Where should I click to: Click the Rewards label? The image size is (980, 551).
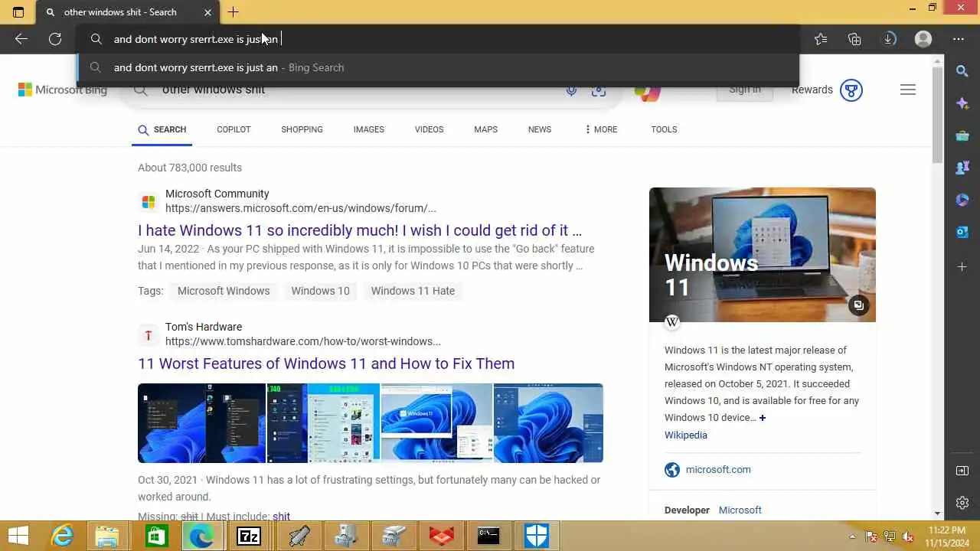point(812,90)
